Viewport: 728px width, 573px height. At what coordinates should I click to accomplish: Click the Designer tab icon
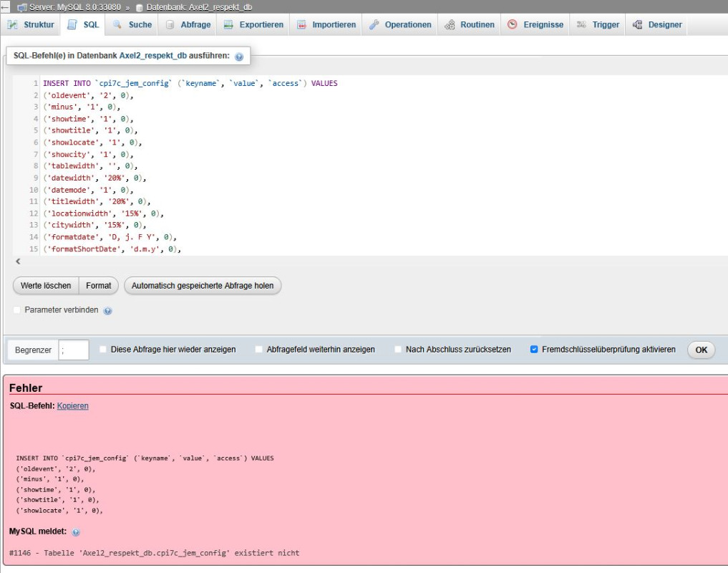coord(637,24)
